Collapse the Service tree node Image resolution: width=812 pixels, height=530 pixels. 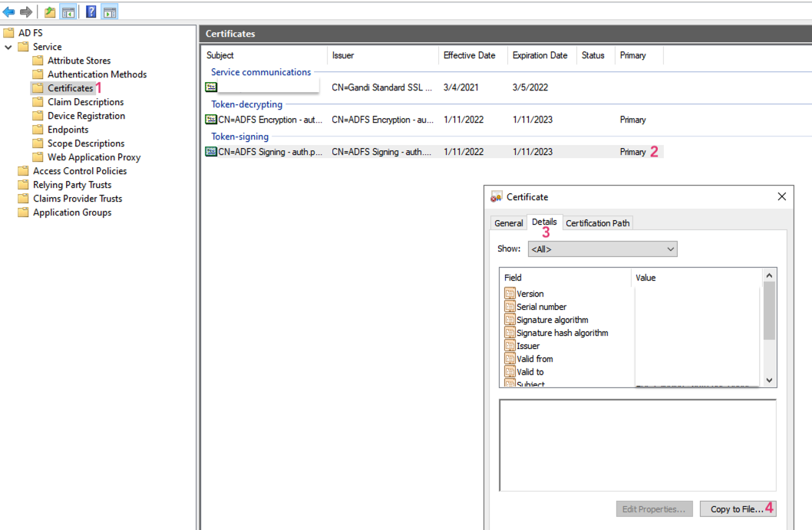tap(7, 46)
